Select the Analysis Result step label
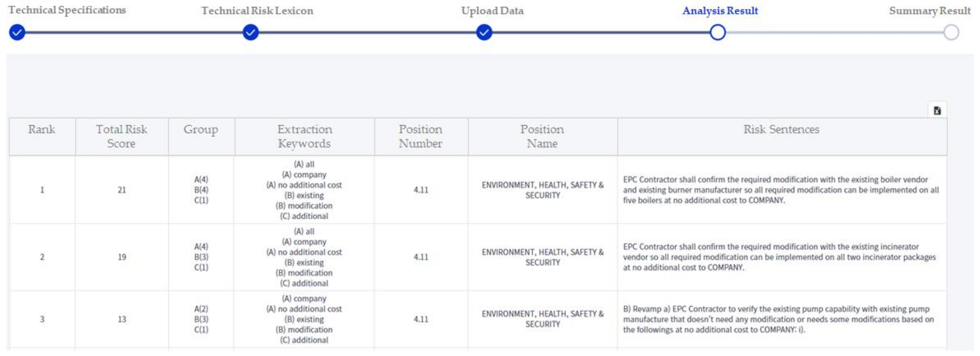980x356 pixels. (720, 11)
